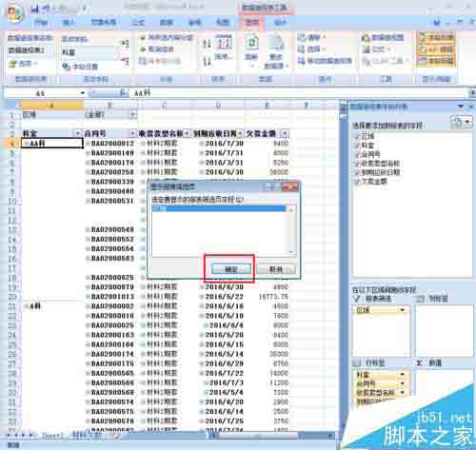Viewport: 476px width, 450px height.
Task: Open the 排序 (Sort) dialog icon
Action: (x=224, y=43)
